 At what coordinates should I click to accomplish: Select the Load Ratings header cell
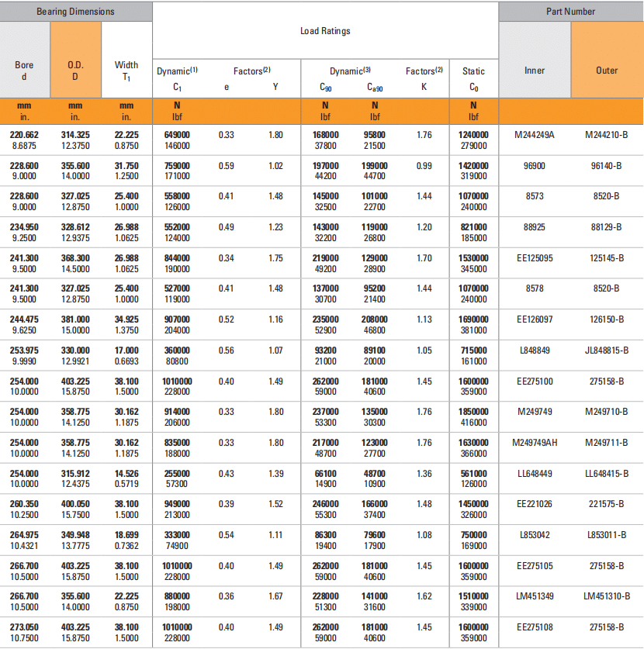pos(325,31)
